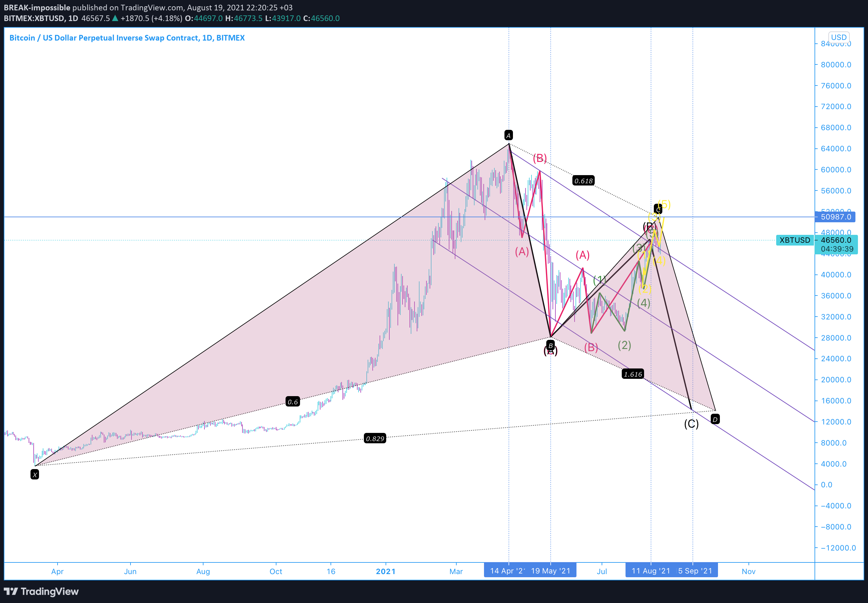Select the 0.6 ratio label
The image size is (868, 603).
click(x=293, y=401)
